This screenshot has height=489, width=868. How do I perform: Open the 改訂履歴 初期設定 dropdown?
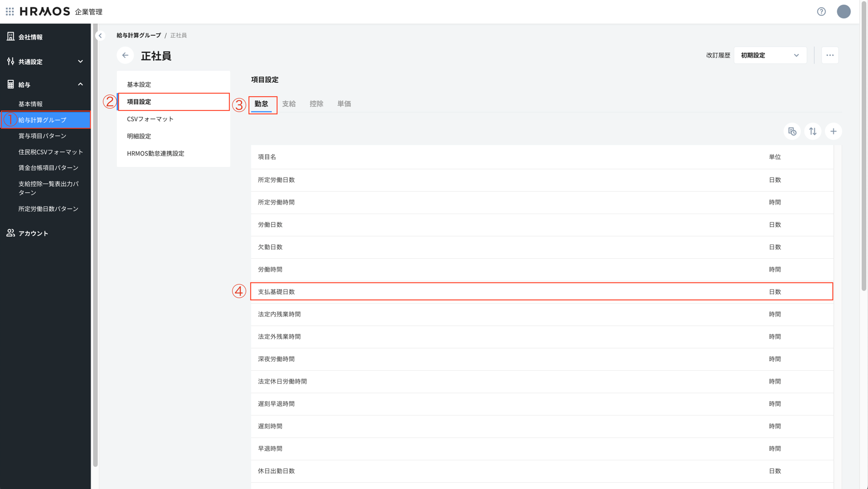pyautogui.click(x=770, y=55)
